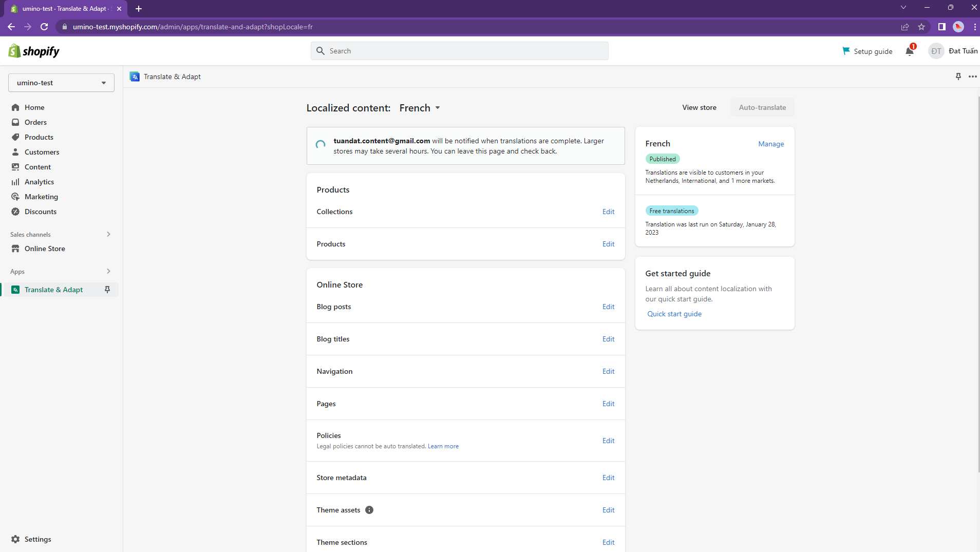Click the pin icon in app header
Screen dimensions: 980x552
click(x=958, y=77)
